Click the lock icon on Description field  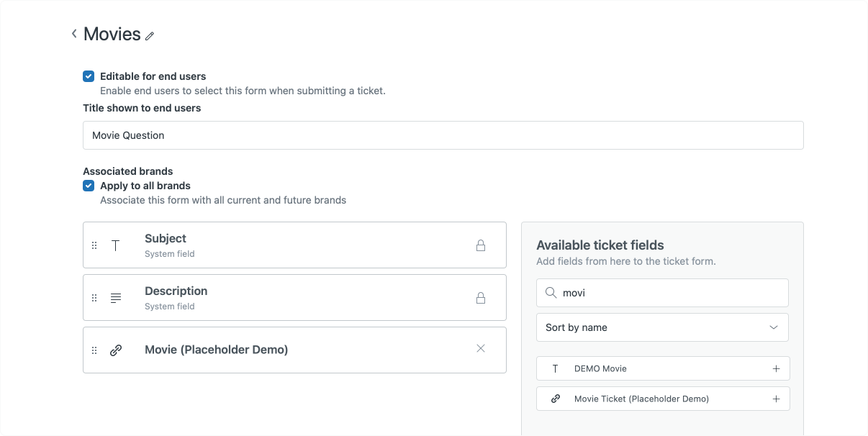click(x=481, y=298)
